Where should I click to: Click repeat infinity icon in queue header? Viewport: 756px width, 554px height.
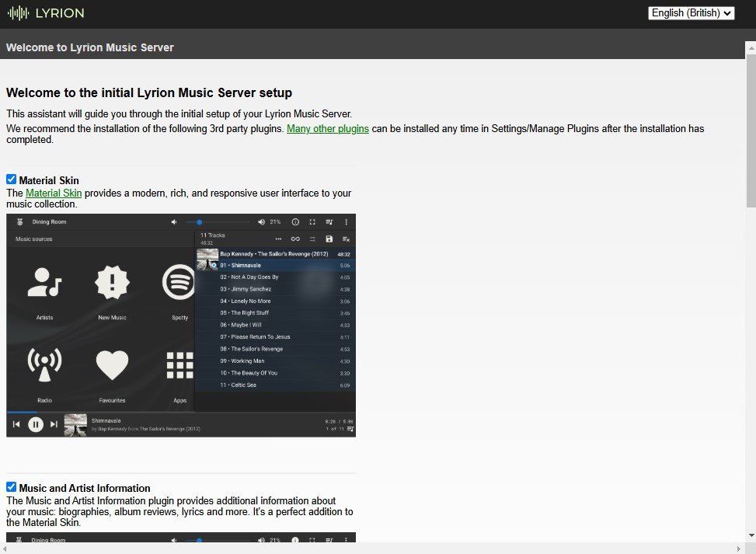click(x=295, y=239)
